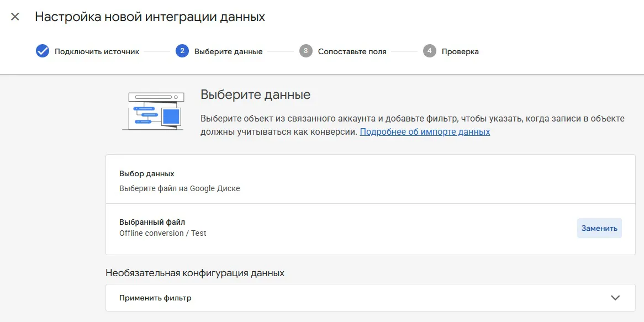Screen dimensions: 644x322
Task: Select step 4 circle icon
Action: [x=429, y=51]
